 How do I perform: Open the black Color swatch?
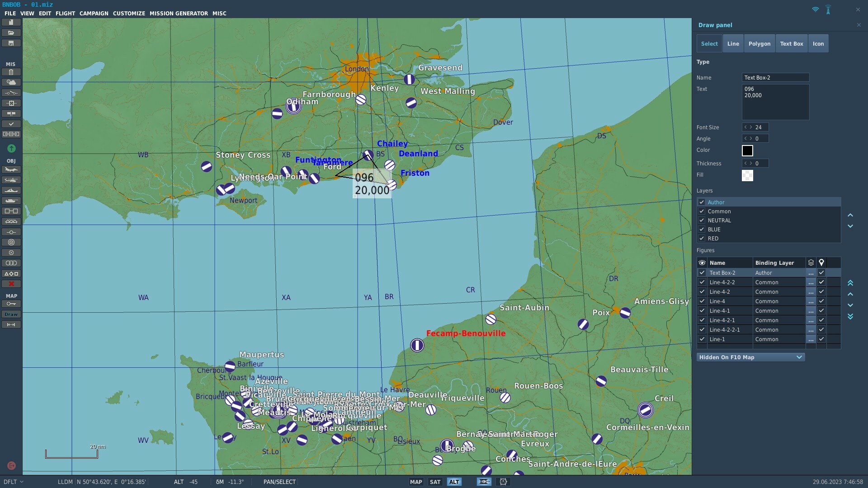coord(747,151)
